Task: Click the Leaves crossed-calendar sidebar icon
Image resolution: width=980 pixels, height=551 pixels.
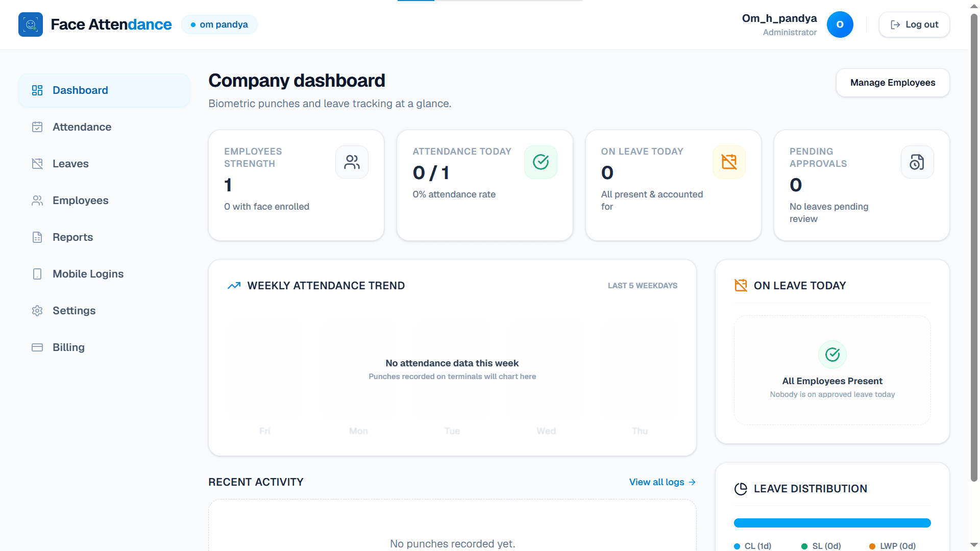Action: point(37,164)
